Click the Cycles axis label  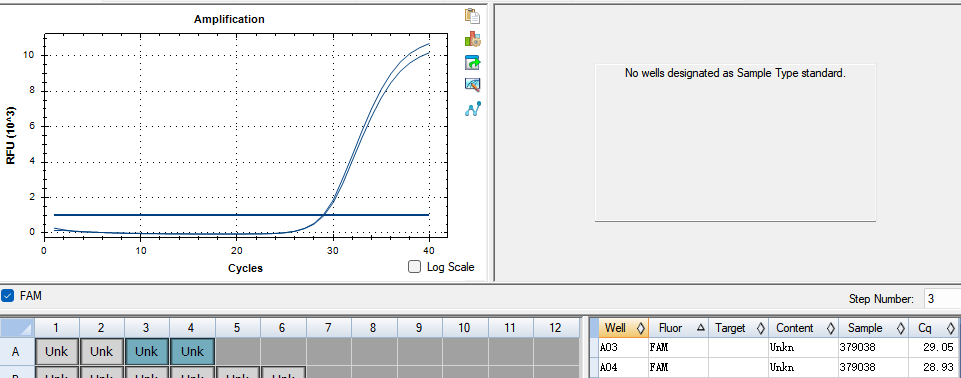(245, 268)
